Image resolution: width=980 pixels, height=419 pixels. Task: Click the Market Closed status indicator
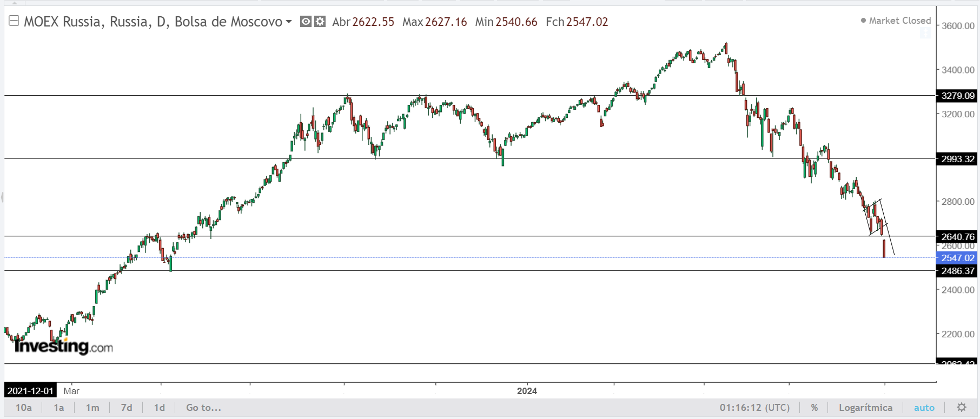896,21
